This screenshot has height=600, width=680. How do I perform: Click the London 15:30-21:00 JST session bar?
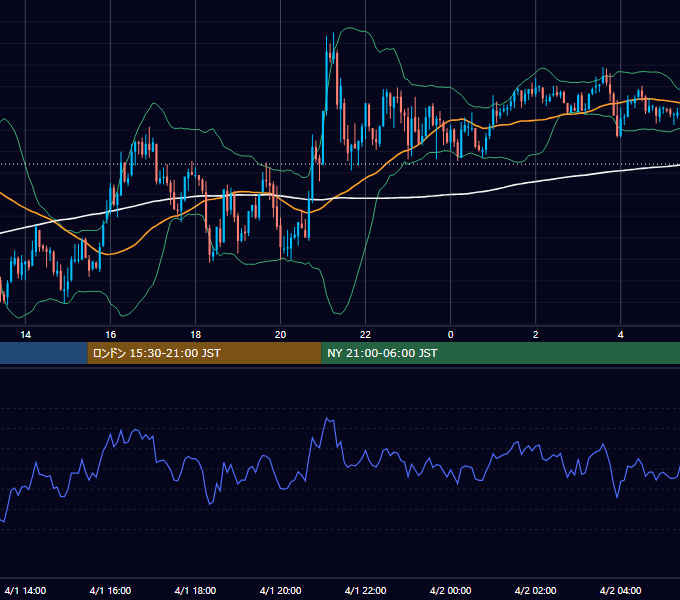pyautogui.click(x=204, y=353)
